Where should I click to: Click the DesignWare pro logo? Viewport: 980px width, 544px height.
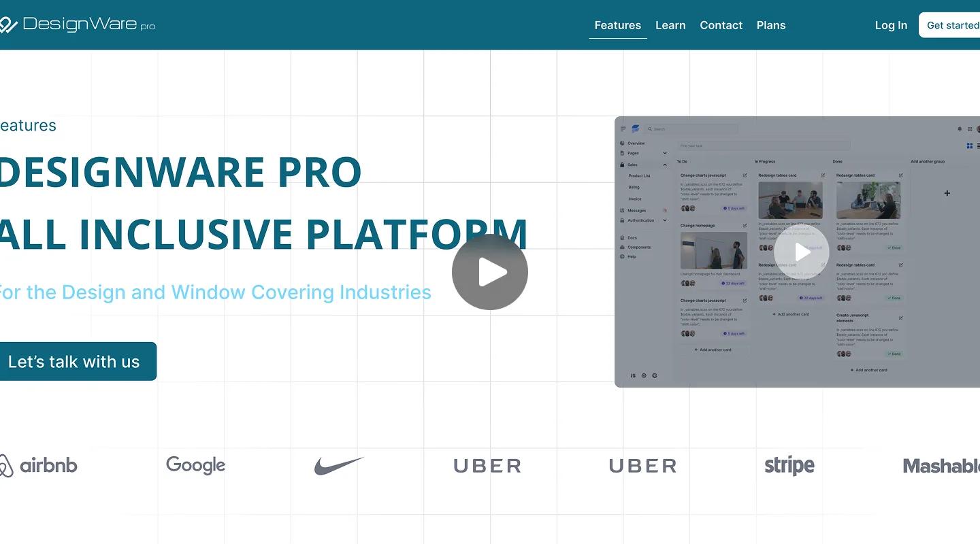77,25
